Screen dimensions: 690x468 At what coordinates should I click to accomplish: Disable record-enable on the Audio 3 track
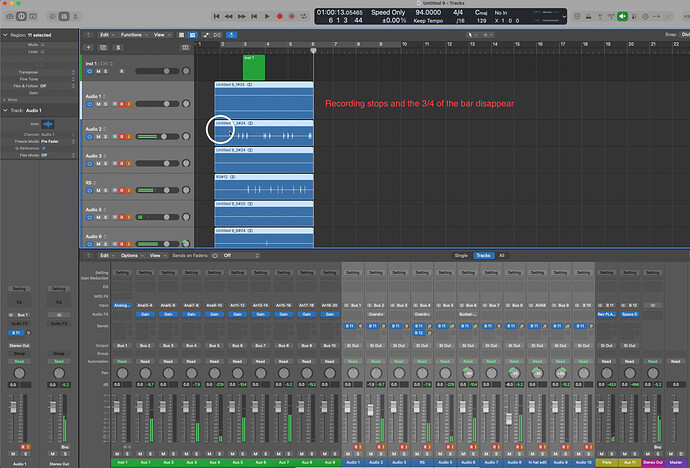coord(122,164)
